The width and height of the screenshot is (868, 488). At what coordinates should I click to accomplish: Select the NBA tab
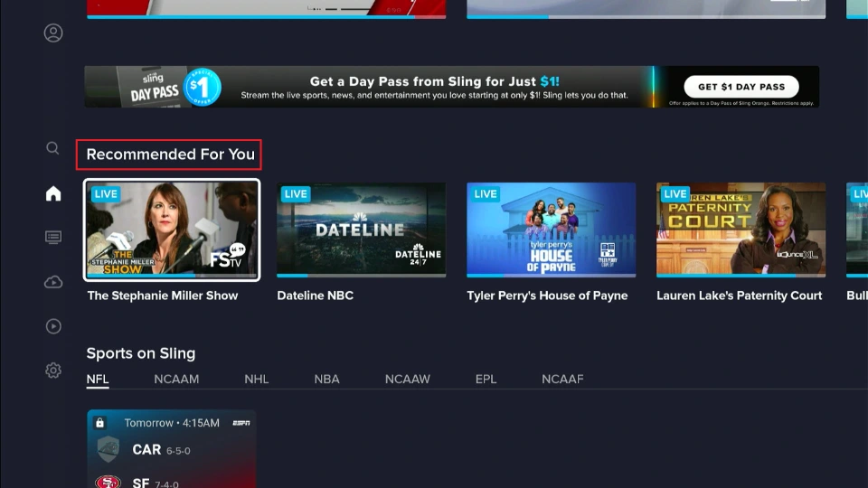(x=326, y=379)
